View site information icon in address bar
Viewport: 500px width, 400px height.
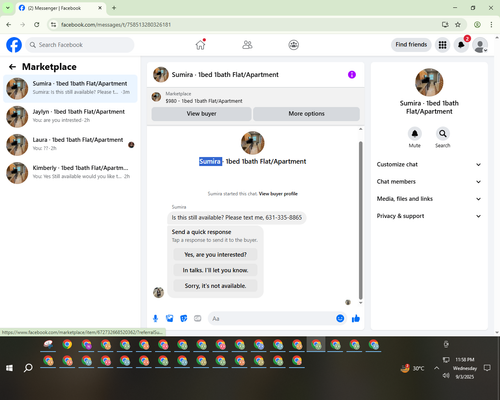[x=53, y=24]
